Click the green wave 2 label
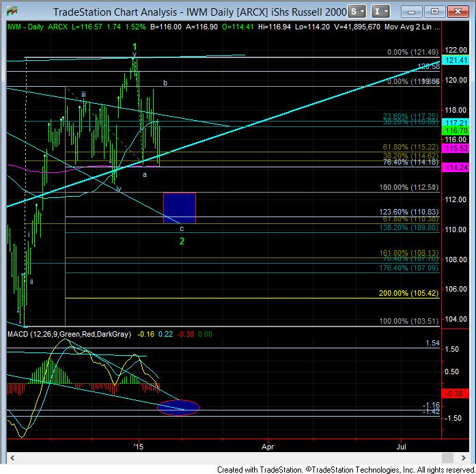 (182, 241)
